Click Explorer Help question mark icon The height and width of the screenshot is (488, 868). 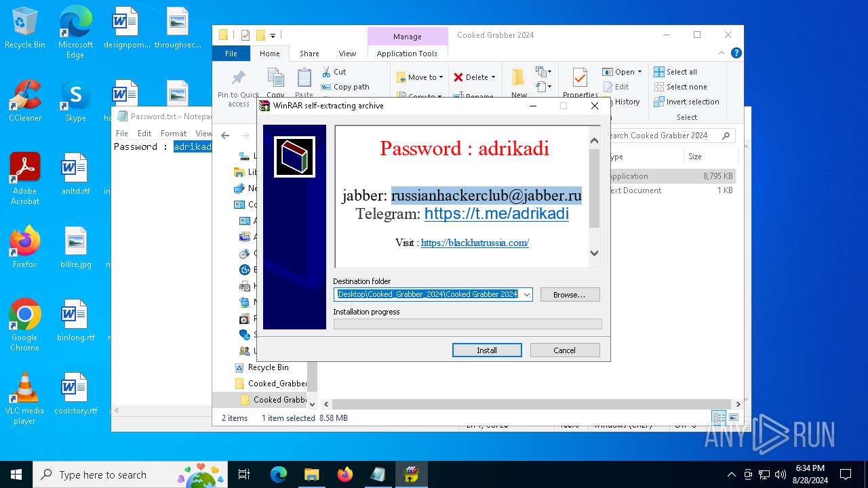click(736, 53)
